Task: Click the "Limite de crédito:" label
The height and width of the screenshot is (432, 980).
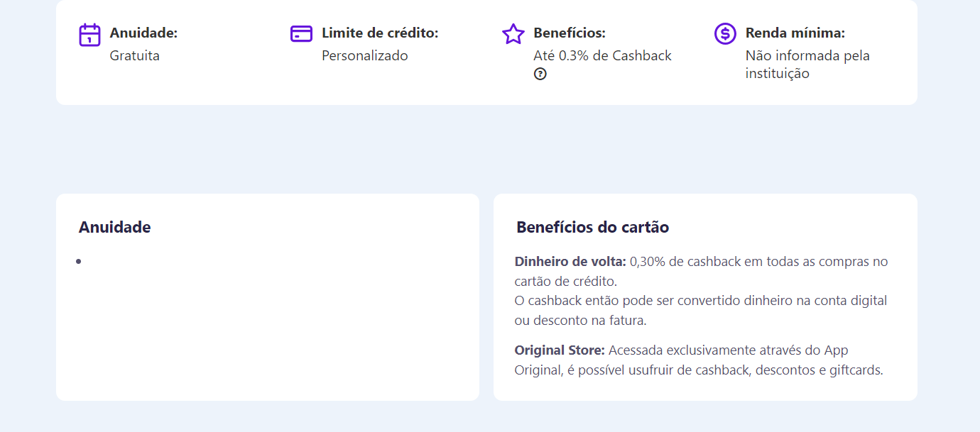Action: click(x=380, y=33)
